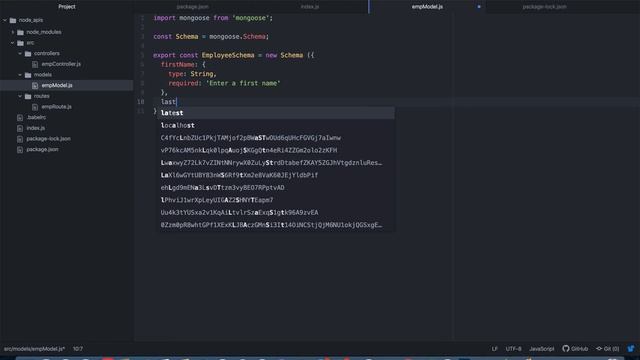Image resolution: width=640 pixels, height=360 pixels.
Task: Place cursor on 'Enter a first name' string
Action: (243, 83)
